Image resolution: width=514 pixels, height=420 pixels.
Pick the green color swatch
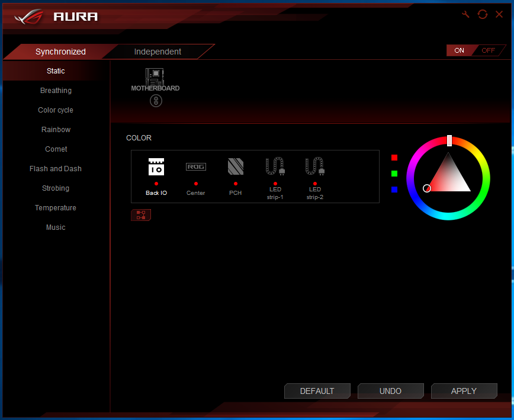pyautogui.click(x=394, y=174)
